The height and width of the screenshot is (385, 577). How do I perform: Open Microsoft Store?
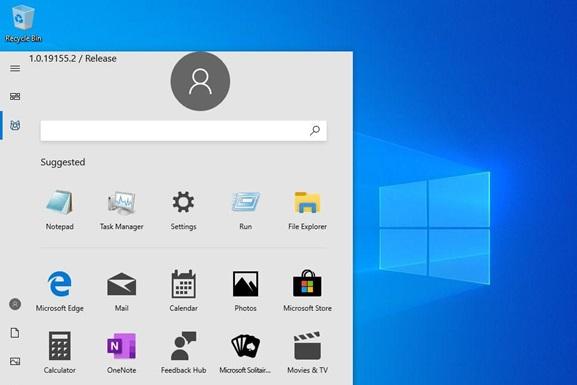point(307,291)
